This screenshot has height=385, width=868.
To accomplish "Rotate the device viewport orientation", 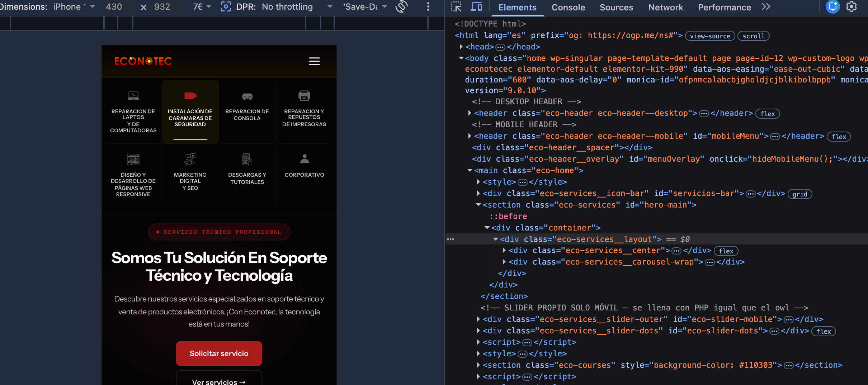I will click(x=402, y=7).
